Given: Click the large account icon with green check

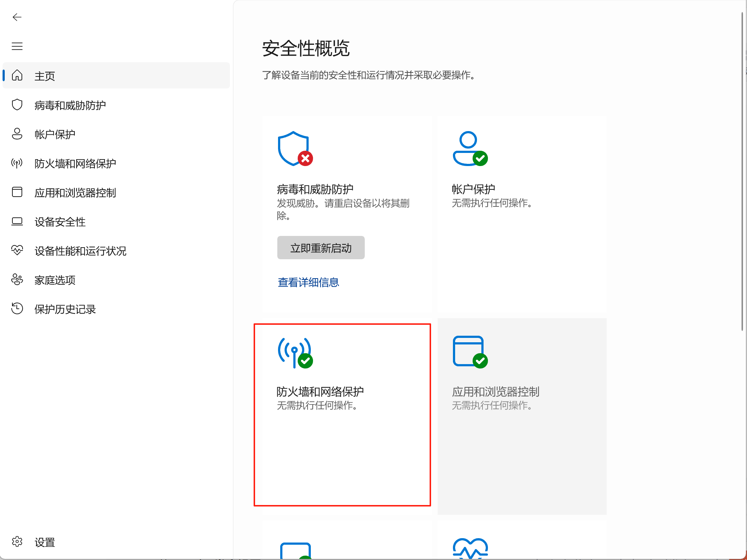Looking at the screenshot, I should click(x=470, y=149).
